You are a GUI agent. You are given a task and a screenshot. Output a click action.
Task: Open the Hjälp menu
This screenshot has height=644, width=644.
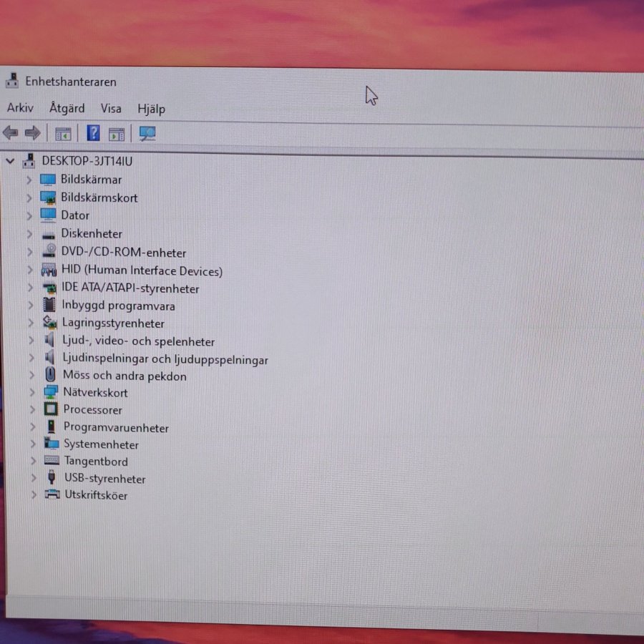pyautogui.click(x=151, y=109)
